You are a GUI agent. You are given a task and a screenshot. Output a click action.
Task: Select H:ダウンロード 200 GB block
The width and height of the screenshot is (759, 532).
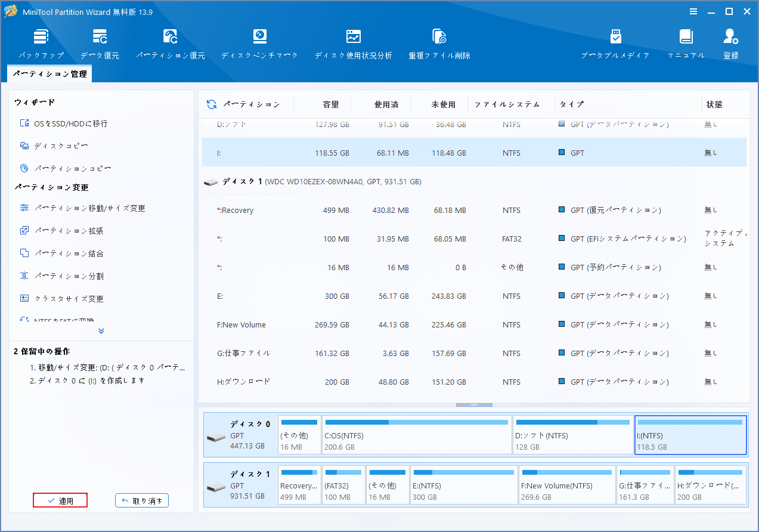point(711,485)
